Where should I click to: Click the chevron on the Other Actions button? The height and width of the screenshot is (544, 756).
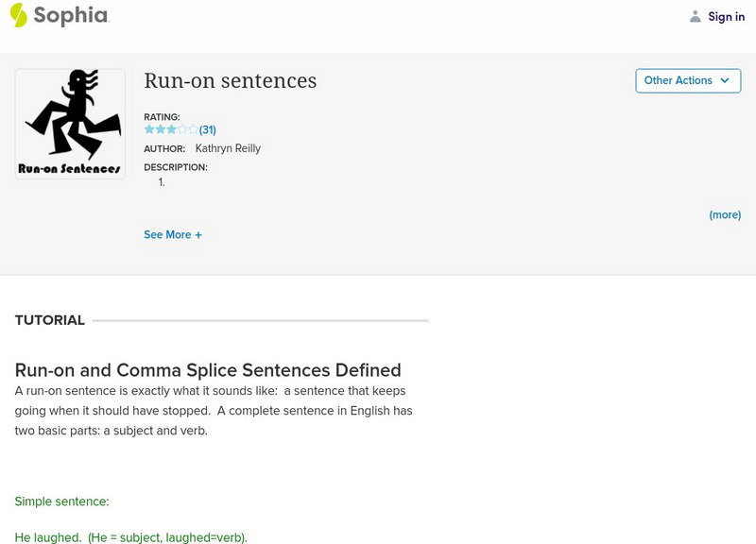(724, 81)
